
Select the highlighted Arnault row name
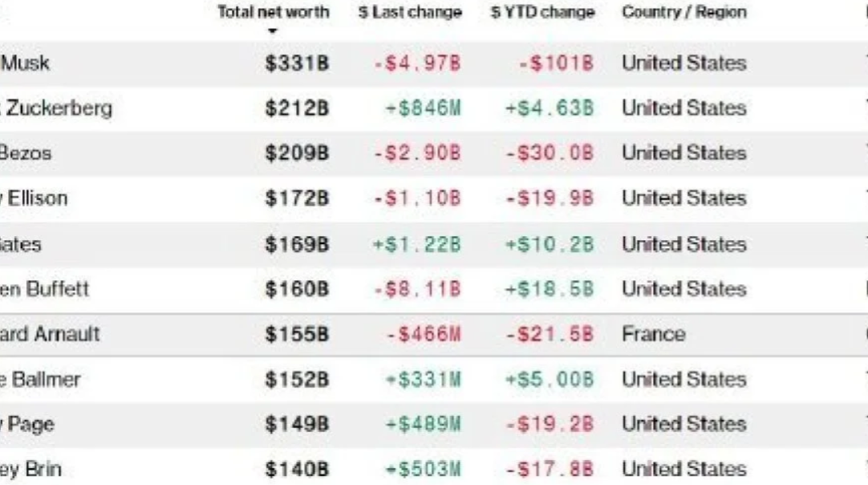coord(50,334)
